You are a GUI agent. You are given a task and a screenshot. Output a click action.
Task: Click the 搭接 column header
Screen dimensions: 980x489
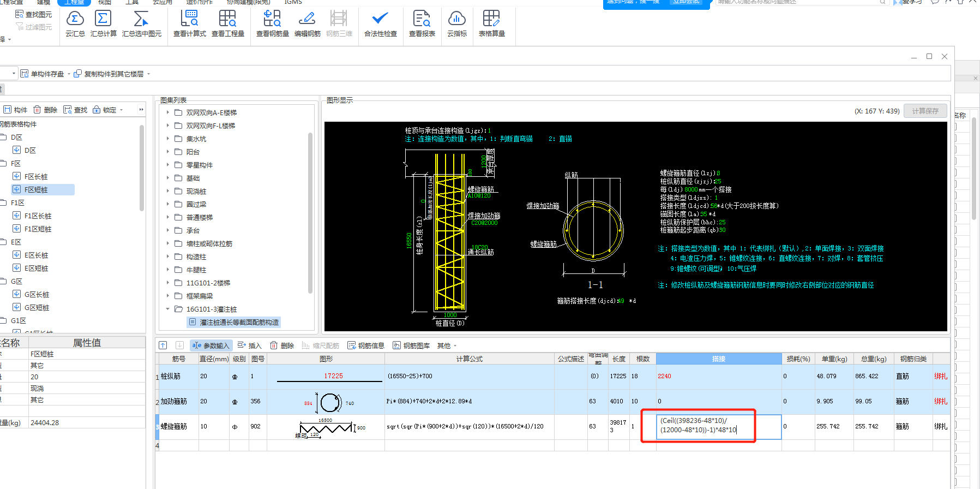[719, 359]
